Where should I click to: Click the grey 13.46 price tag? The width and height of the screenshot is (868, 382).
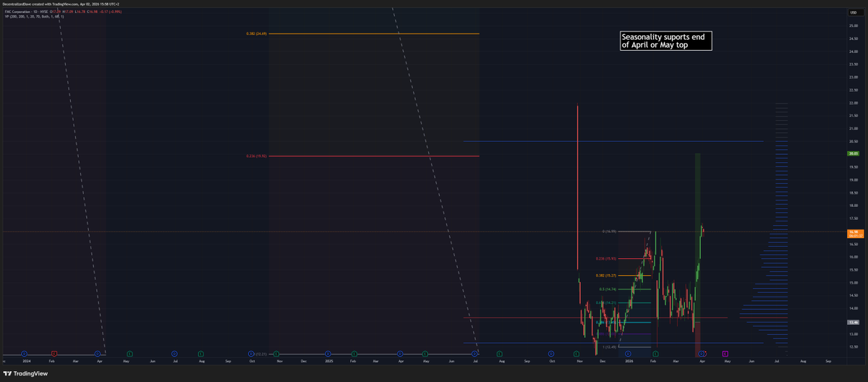(x=854, y=323)
